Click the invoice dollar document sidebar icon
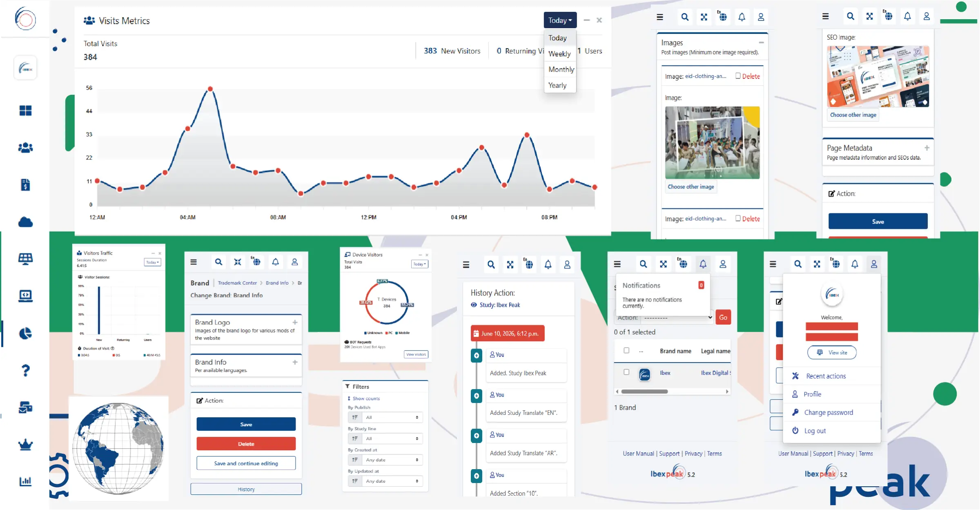 click(x=25, y=185)
